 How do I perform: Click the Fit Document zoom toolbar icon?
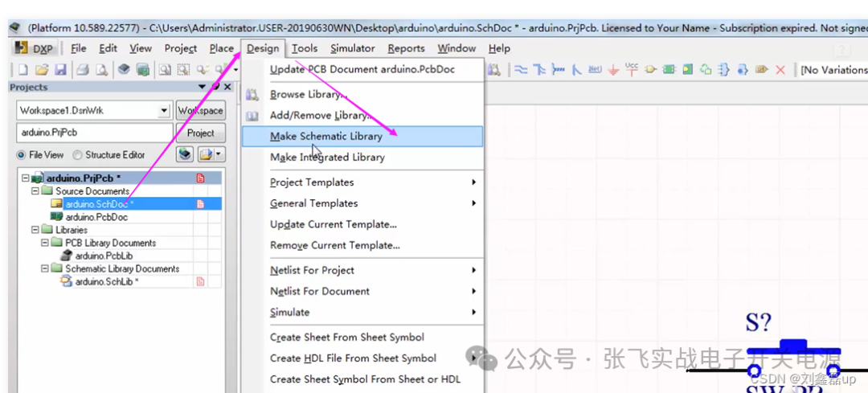click(x=165, y=70)
